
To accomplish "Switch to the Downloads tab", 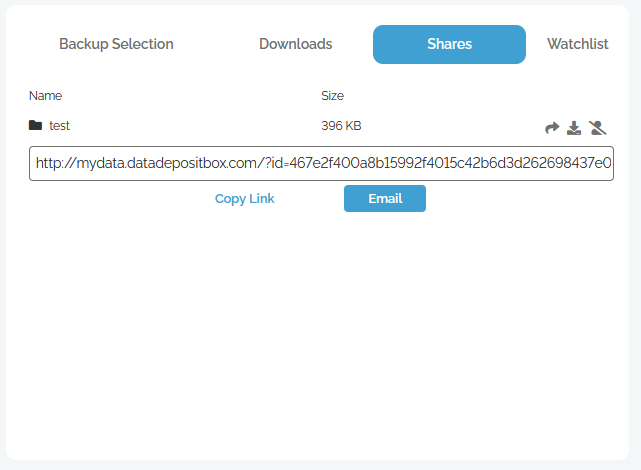I will click(x=296, y=44).
